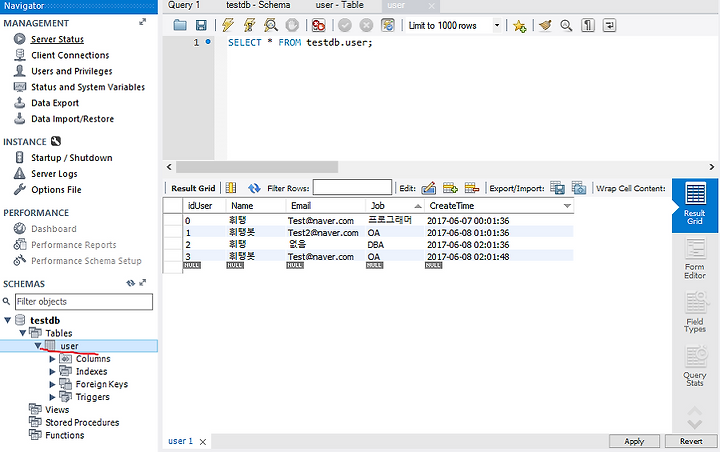Select the Functions tree item

65,435
